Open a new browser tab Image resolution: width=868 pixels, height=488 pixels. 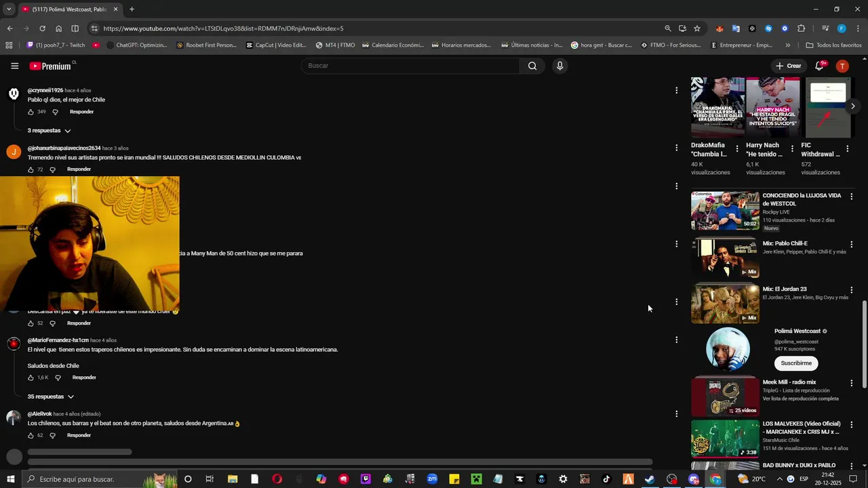tap(132, 9)
